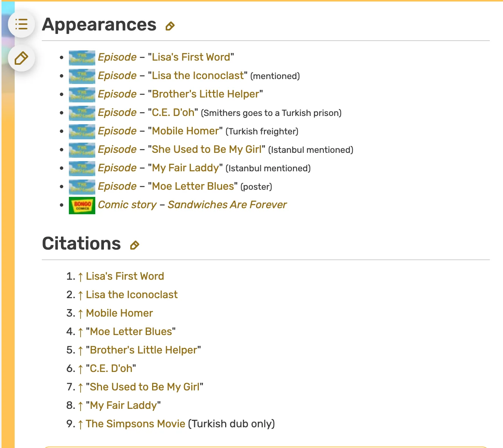Click the up arrow on citation 1
Image resolution: width=503 pixels, height=448 pixels.
[81, 276]
